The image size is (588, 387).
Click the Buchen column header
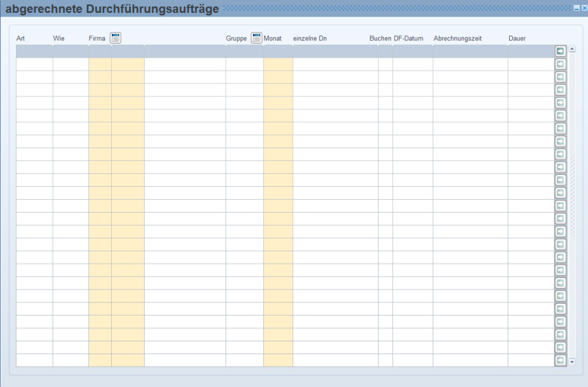[380, 38]
